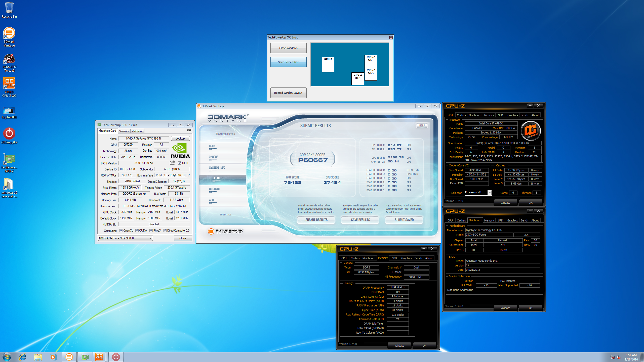Click the BIOS export share icon in GPU-Z
644x362 pixels.
[172, 163]
